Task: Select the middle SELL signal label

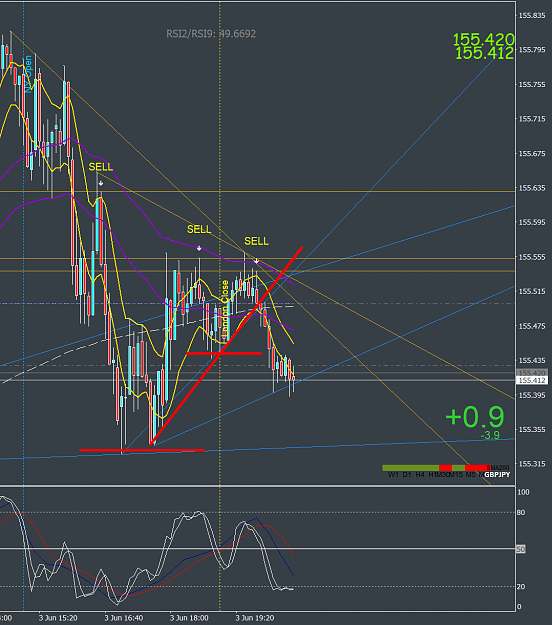Action: 199,229
